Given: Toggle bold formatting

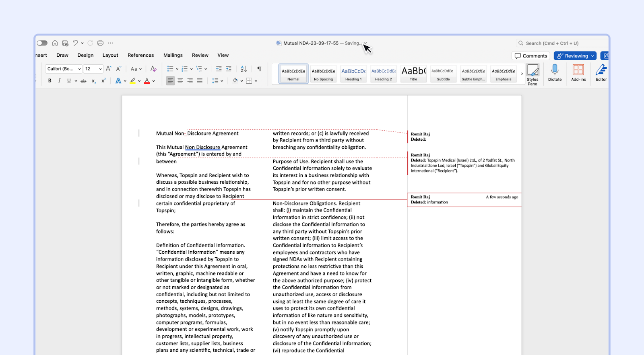Looking at the screenshot, I should [50, 81].
